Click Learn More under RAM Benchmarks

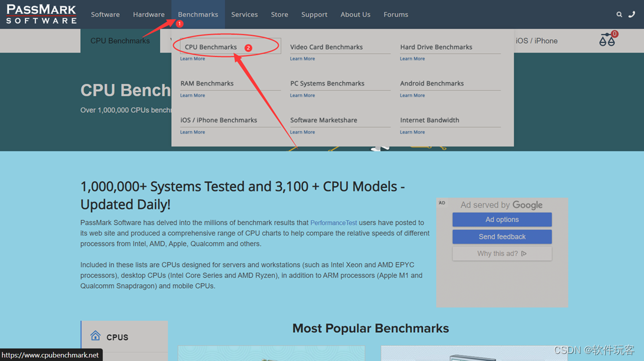[x=192, y=95]
